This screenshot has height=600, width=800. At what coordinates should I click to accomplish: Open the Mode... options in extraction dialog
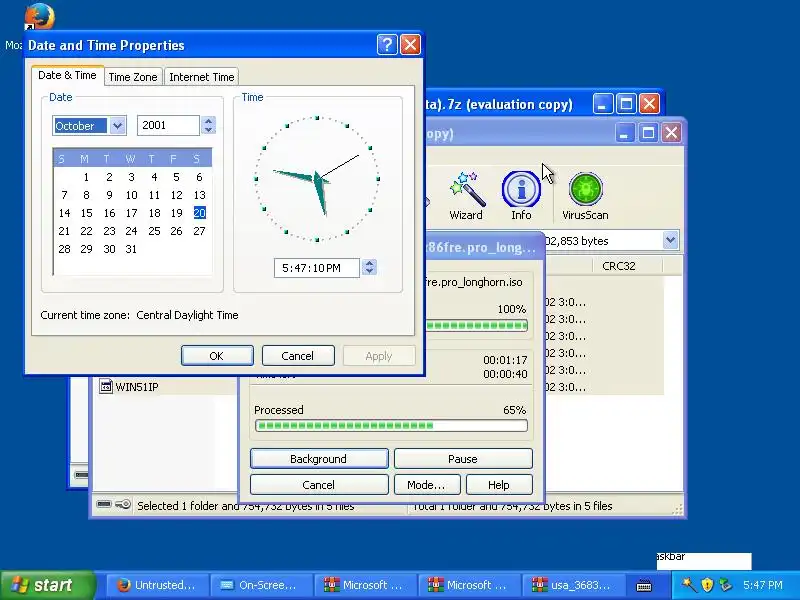(x=427, y=485)
